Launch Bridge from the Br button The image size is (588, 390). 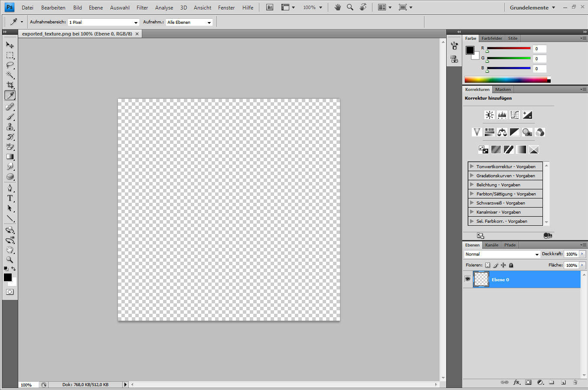[270, 7]
